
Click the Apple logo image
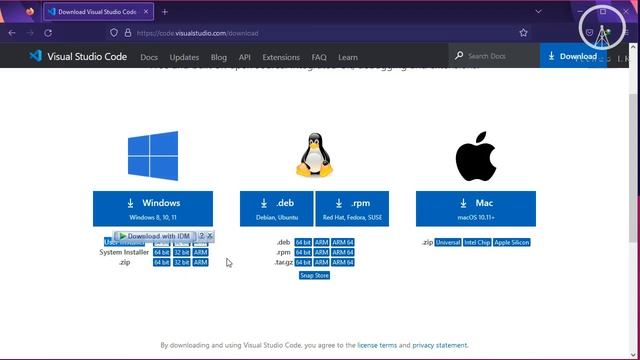click(x=476, y=156)
